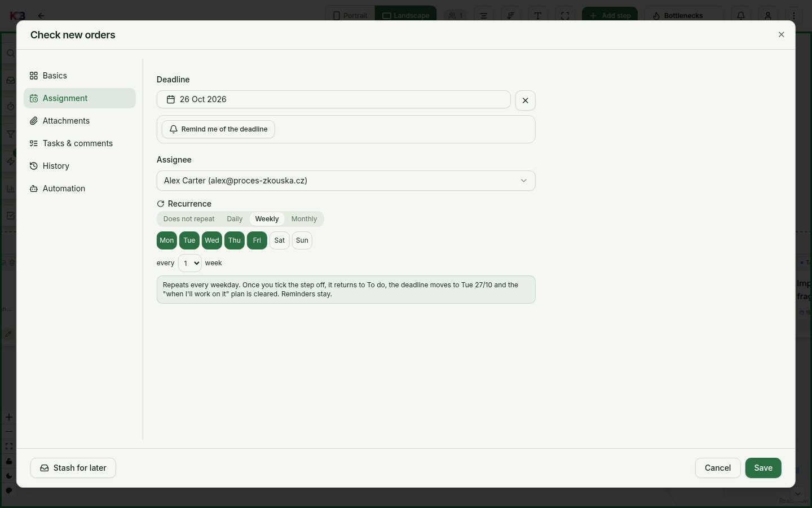Enable Sat in weekly recurrence
Image resolution: width=812 pixels, height=508 pixels.
[280, 240]
